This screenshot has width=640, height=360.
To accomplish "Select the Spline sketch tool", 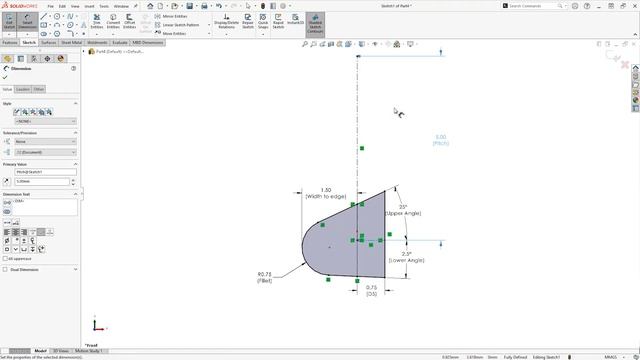I will click(70, 16).
